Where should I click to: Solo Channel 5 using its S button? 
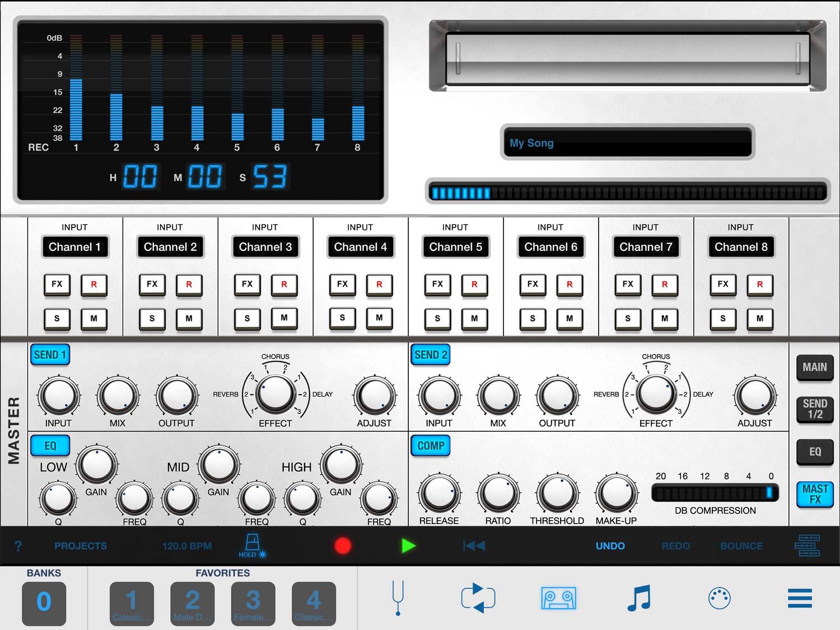pyautogui.click(x=437, y=319)
